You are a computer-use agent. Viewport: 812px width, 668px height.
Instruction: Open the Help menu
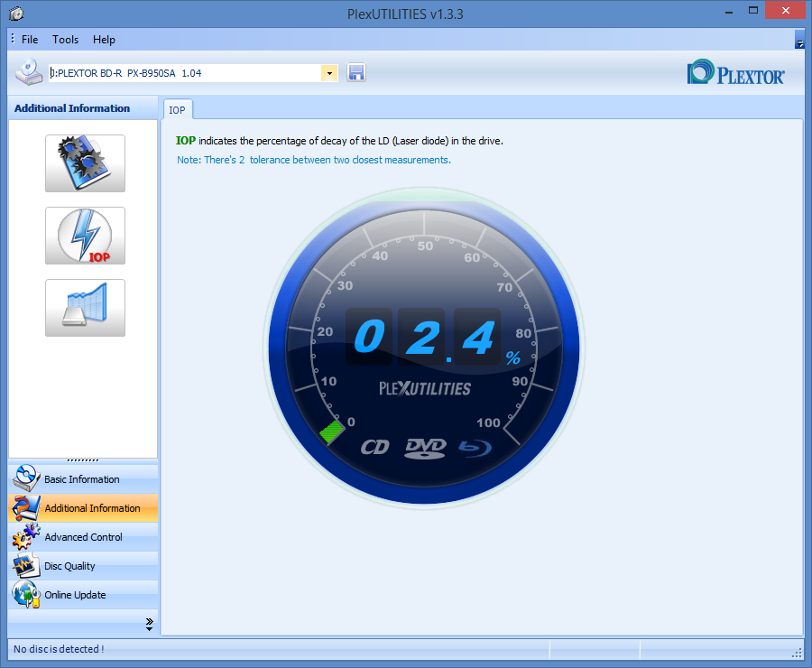(104, 40)
